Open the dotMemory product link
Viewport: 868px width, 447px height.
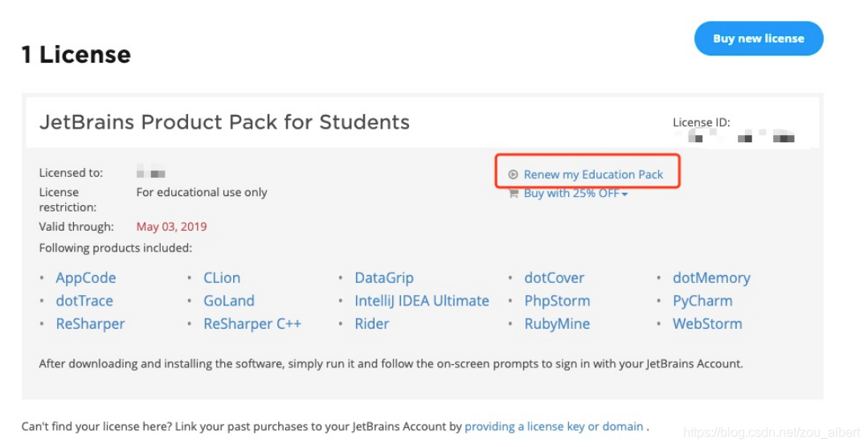(711, 278)
